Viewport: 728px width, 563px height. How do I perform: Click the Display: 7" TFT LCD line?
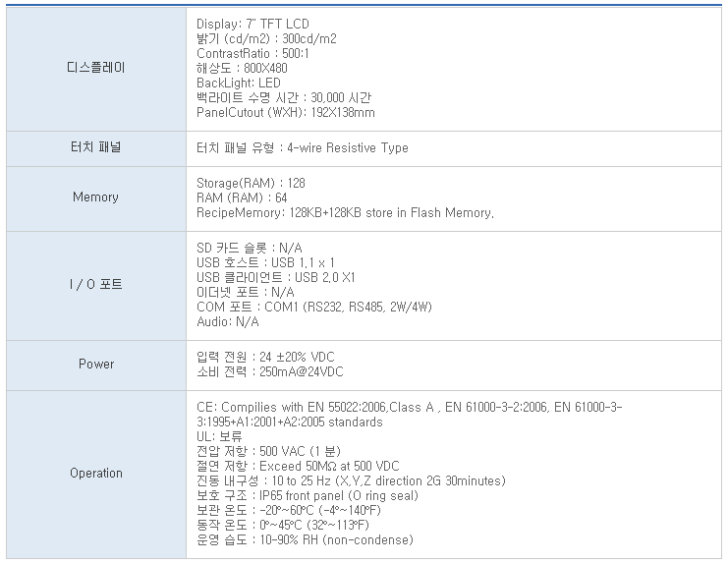tap(252, 24)
